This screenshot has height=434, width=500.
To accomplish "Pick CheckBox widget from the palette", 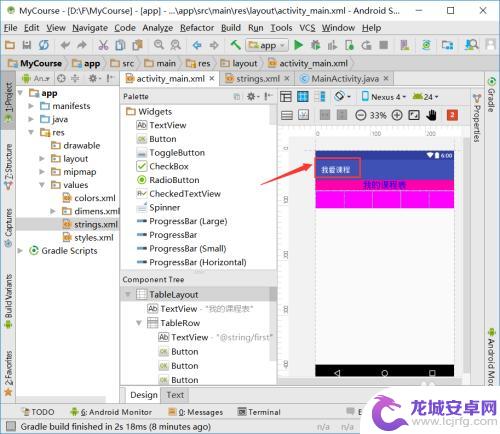I will (162, 166).
